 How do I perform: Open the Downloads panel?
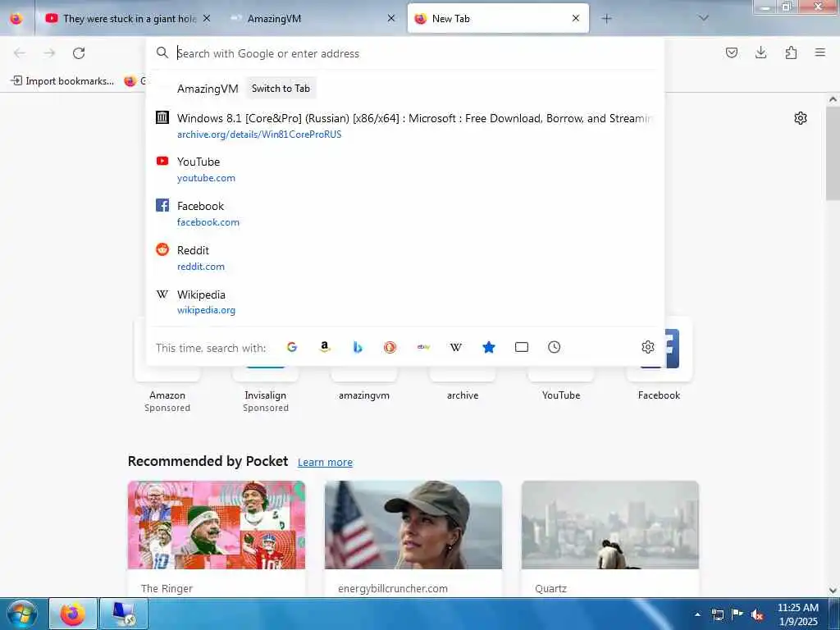(760, 52)
